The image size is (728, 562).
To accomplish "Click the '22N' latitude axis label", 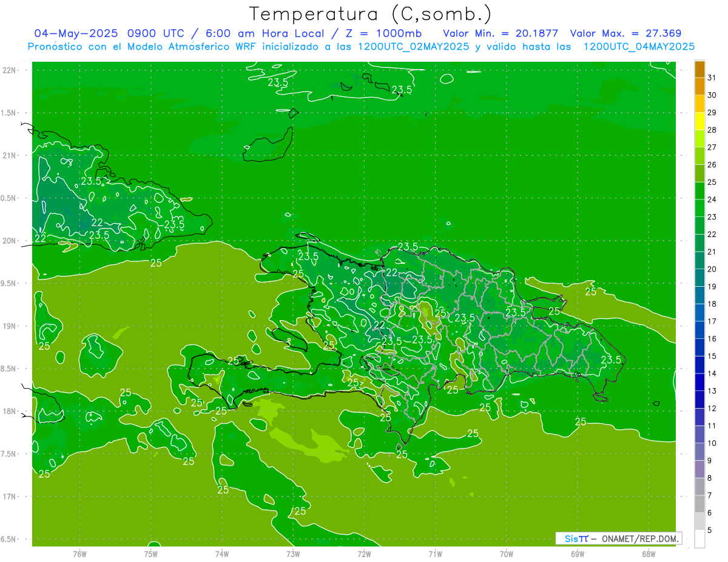I will pyautogui.click(x=10, y=70).
